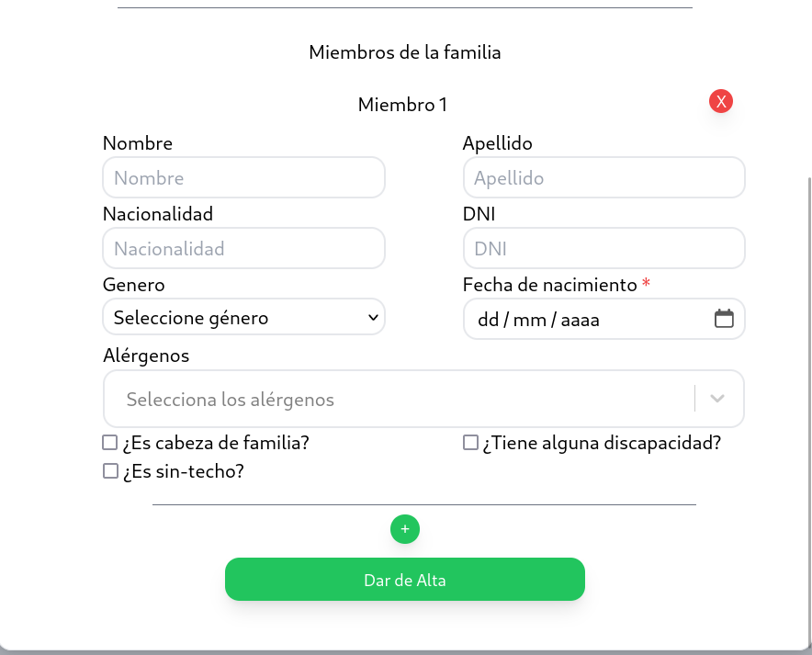Focus the Nombre input field
This screenshot has height=655, width=812.
click(243, 178)
